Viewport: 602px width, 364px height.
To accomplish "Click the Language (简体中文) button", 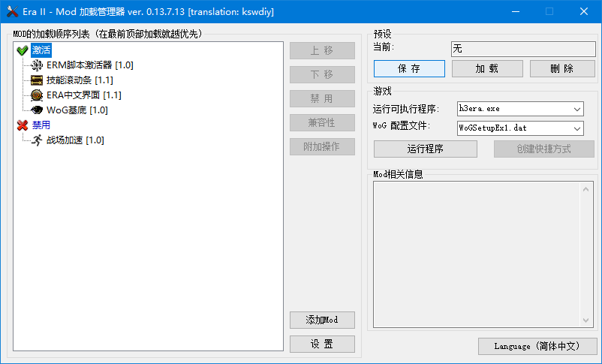I will [x=537, y=346].
